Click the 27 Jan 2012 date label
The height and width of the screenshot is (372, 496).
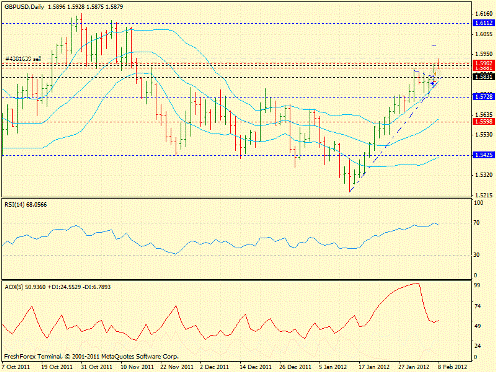[x=414, y=367]
